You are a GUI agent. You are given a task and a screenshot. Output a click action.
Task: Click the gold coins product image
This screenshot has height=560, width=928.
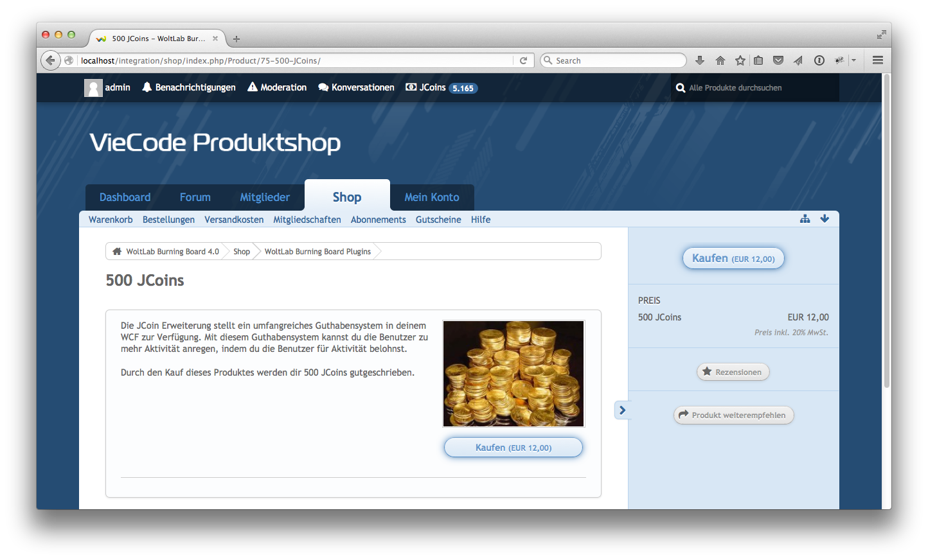point(513,374)
